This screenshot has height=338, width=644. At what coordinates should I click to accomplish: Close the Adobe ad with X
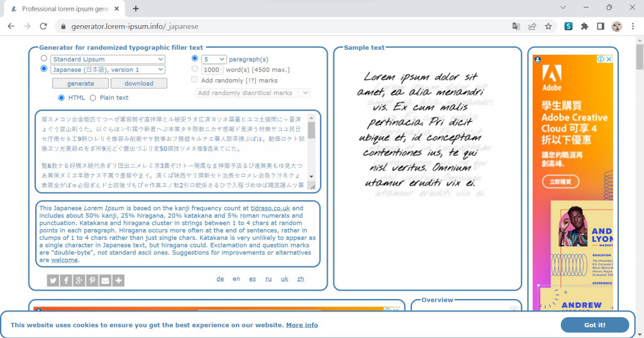(x=609, y=59)
